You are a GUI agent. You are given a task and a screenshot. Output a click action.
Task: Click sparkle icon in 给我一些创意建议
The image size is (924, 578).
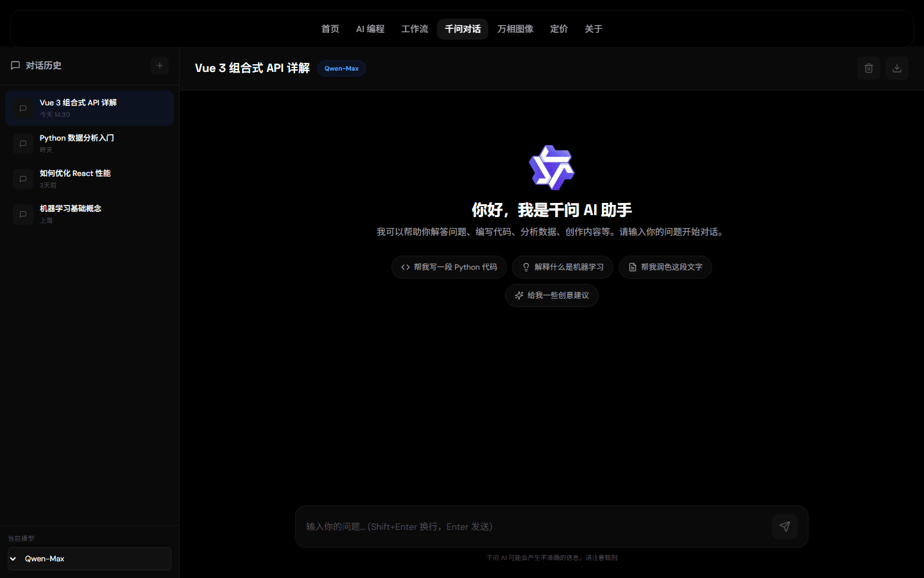(519, 295)
